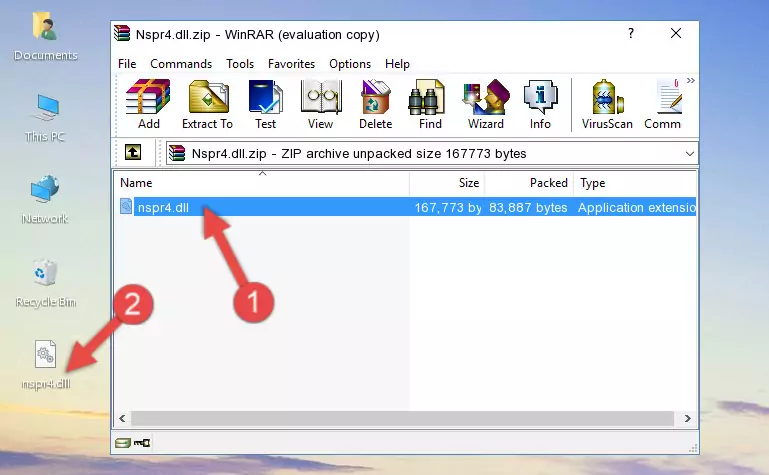Viewport: 769px width, 475px height.
Task: Select the nspr4.dll desktop file
Action: (46, 365)
